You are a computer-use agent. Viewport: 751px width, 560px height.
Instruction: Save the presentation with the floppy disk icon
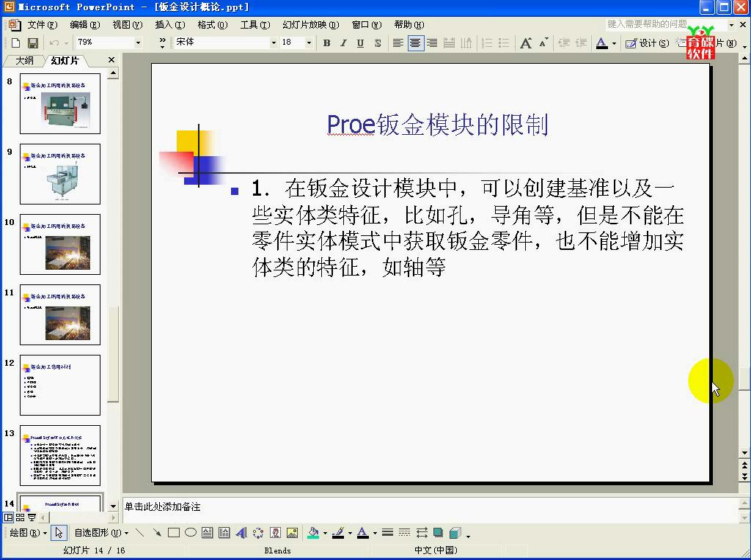32,43
